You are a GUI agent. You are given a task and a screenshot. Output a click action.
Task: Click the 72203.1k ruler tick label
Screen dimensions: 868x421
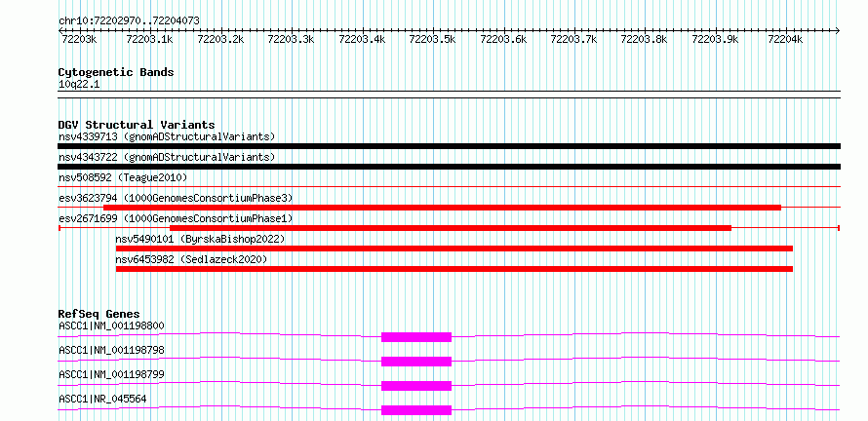pos(149,39)
